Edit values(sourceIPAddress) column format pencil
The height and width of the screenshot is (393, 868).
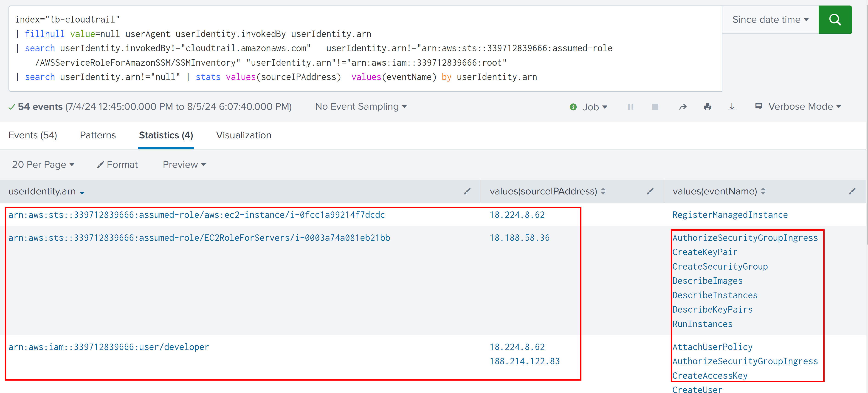(x=650, y=191)
